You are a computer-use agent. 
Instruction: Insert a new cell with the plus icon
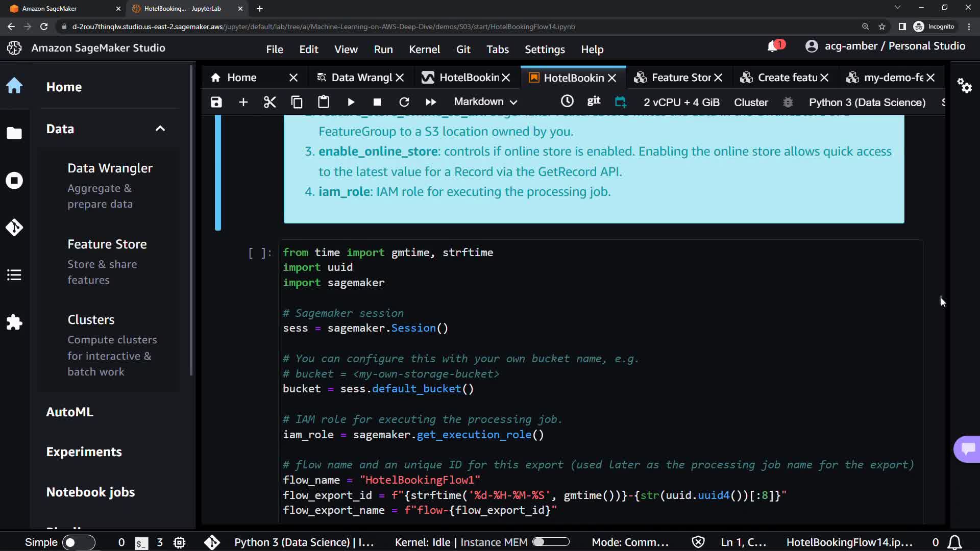point(243,102)
